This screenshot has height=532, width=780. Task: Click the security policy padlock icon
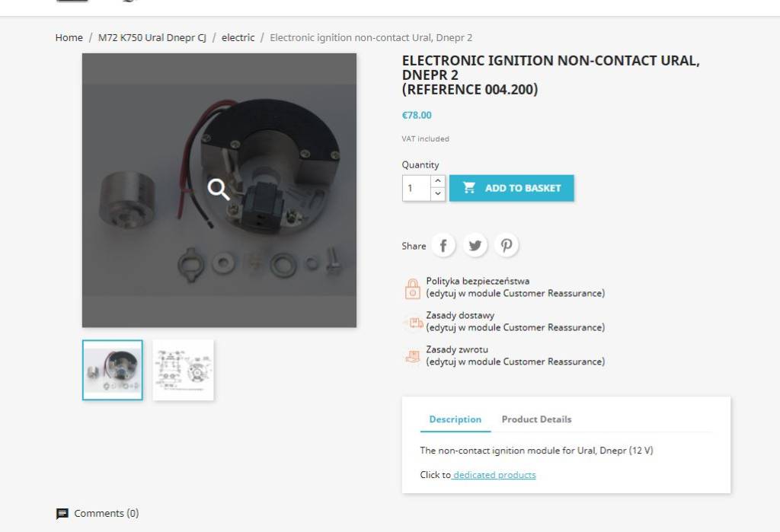tap(412, 288)
